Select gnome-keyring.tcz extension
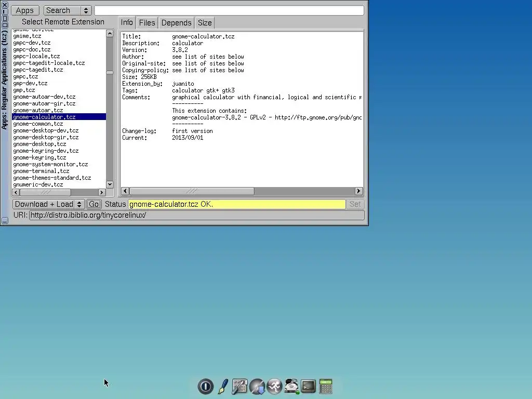 pos(59,157)
